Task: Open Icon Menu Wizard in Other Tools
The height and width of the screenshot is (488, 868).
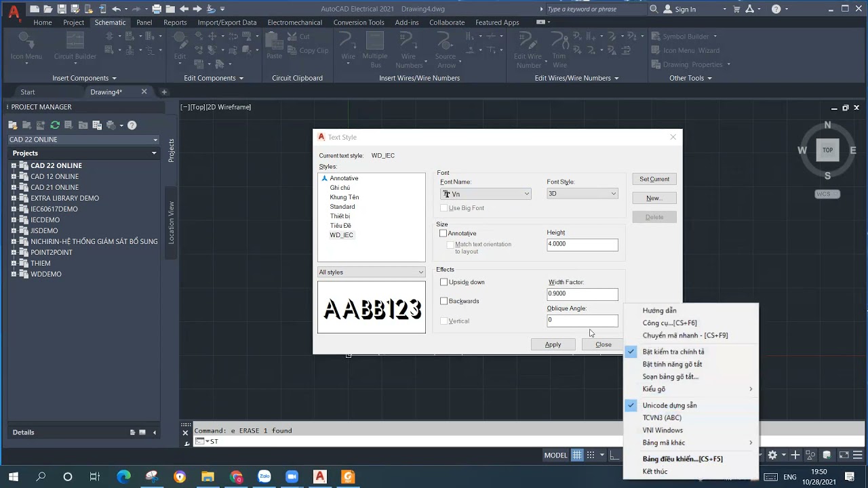Action: coord(685,50)
